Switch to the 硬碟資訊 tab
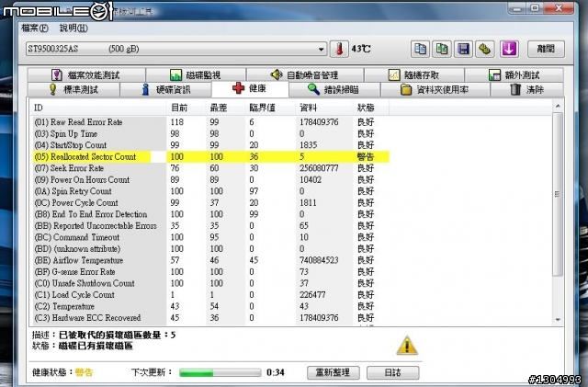This screenshot has height=387, width=588. [165, 90]
